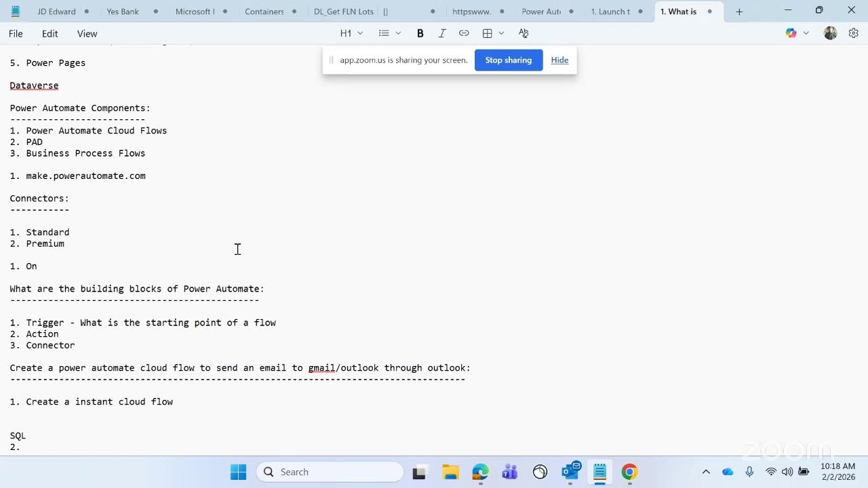Toggle italic formatting in Notepad toolbar
The width and height of the screenshot is (868, 488).
(442, 33)
